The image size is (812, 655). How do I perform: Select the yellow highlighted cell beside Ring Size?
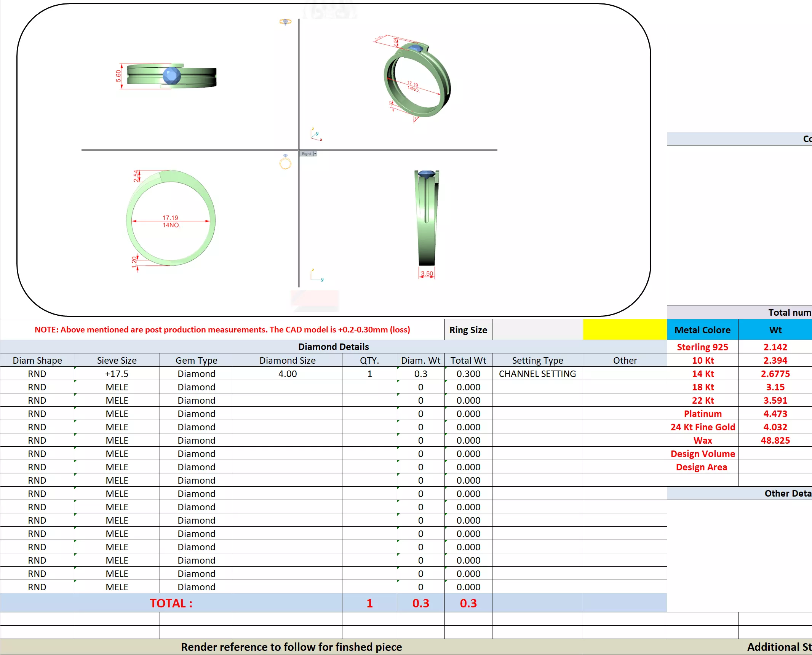pyautogui.click(x=625, y=329)
